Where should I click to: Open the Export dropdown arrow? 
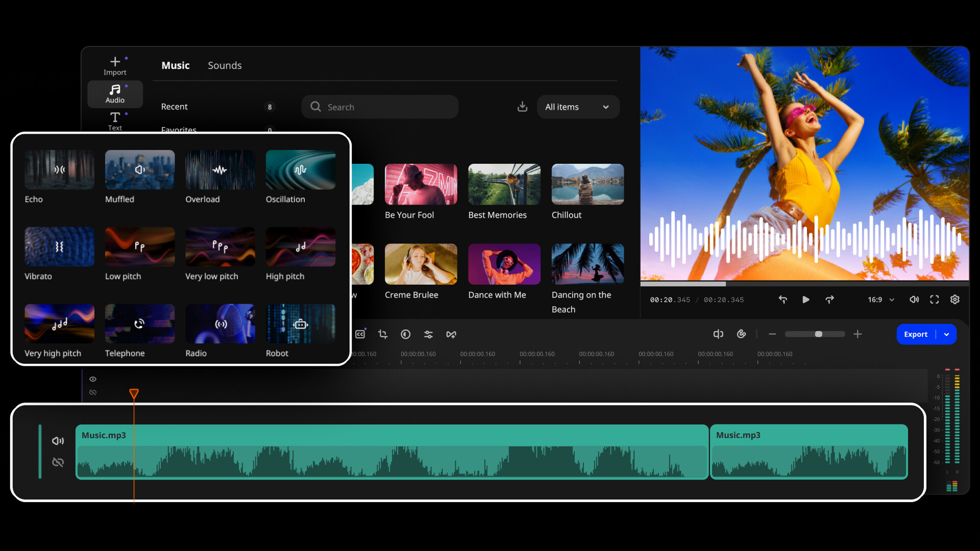click(947, 334)
